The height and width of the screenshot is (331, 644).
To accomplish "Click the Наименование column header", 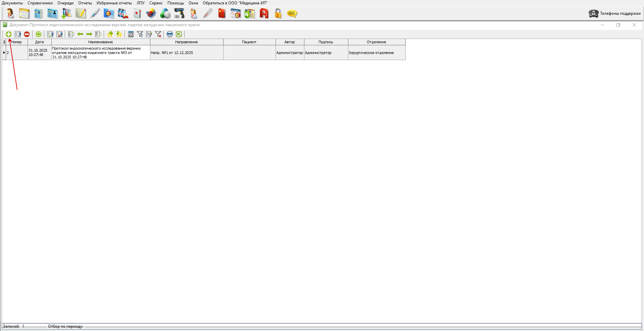I will (x=100, y=42).
